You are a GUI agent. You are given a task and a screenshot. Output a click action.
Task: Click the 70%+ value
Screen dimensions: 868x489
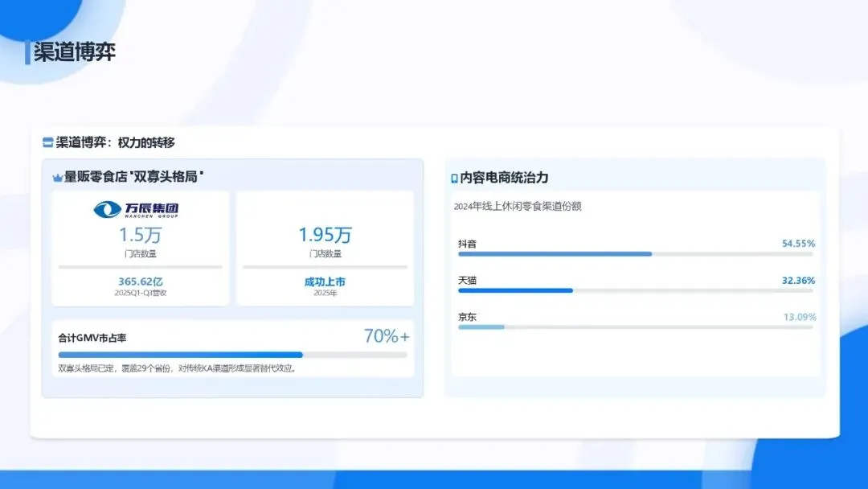[387, 336]
